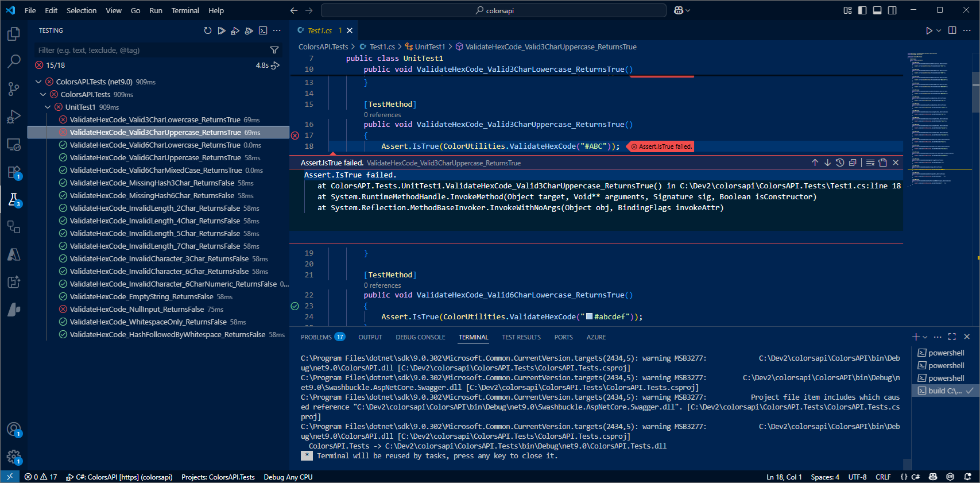The image size is (980, 483).
Task: Maximize the terminal panel size
Action: [x=952, y=337]
